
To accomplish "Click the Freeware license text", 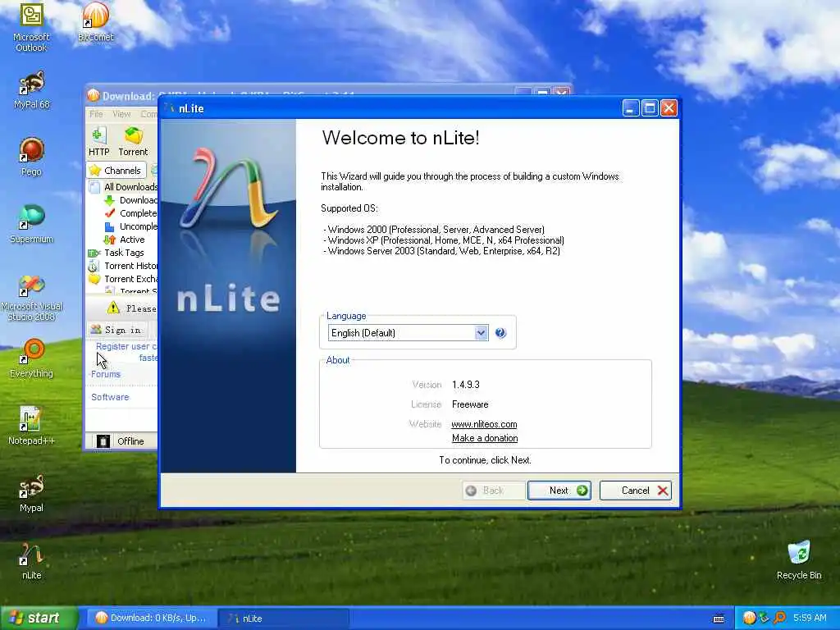I will [x=470, y=404].
